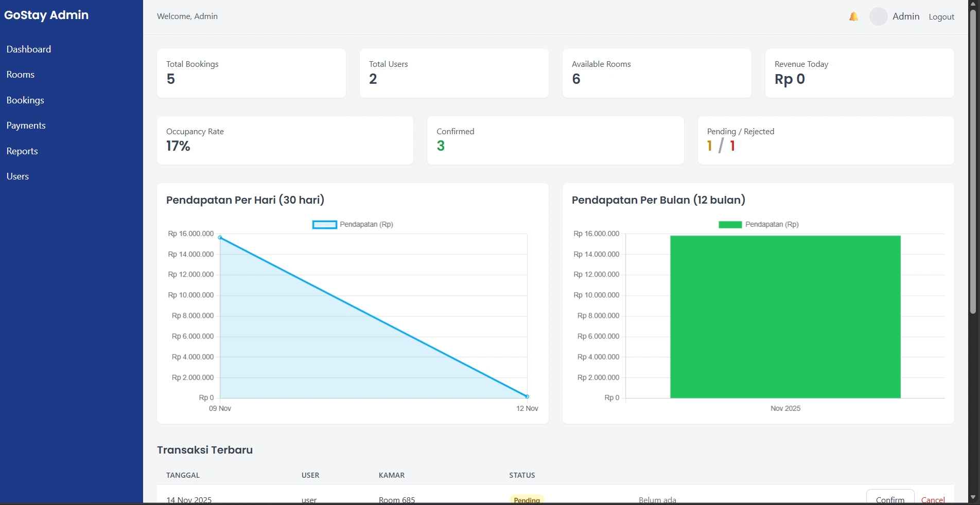Image resolution: width=980 pixels, height=505 pixels.
Task: Open the Payments page from sidebar
Action: click(26, 125)
